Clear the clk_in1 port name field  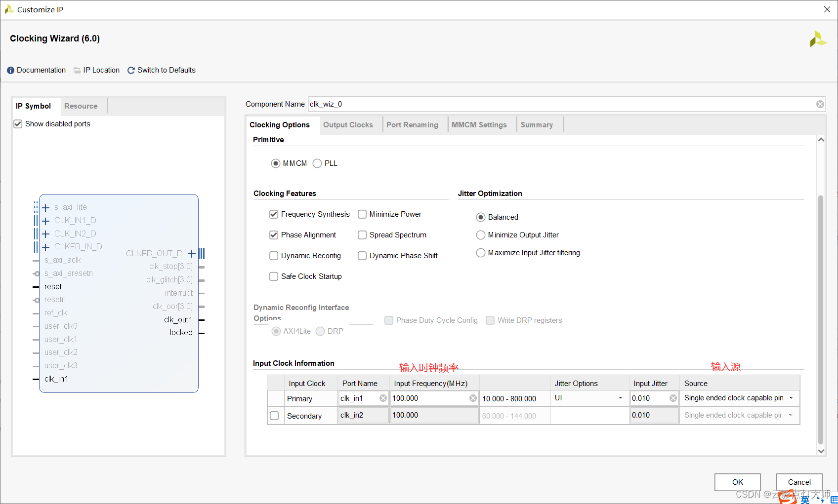(x=383, y=398)
